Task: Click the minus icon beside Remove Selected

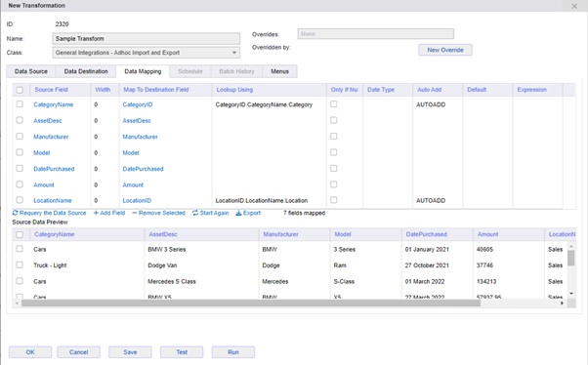Action: point(134,213)
